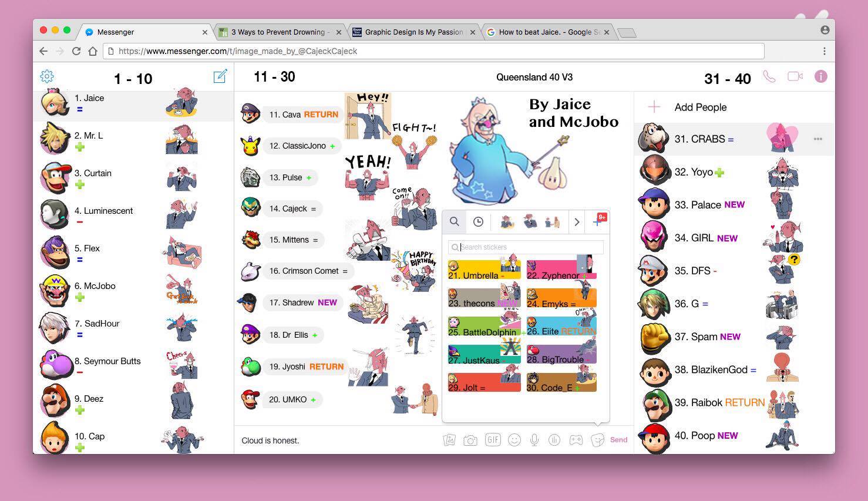Show next sticker packs with right chevron

click(577, 221)
